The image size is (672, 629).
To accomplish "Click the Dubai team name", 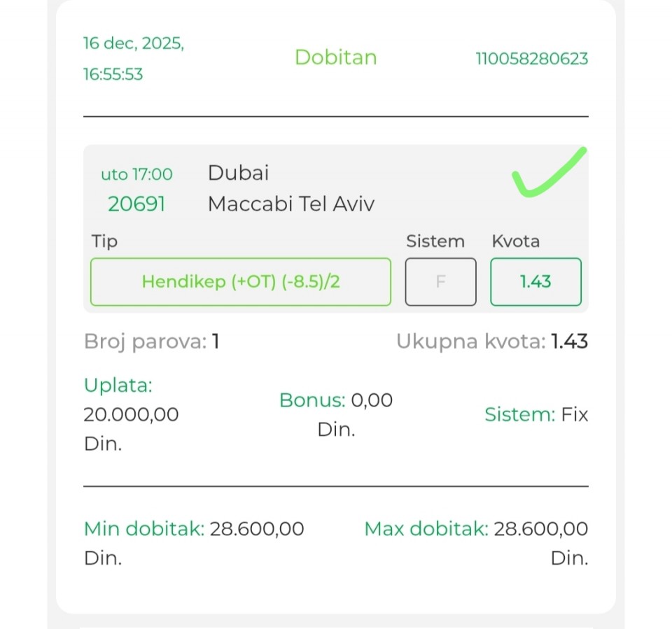I will click(x=238, y=173).
